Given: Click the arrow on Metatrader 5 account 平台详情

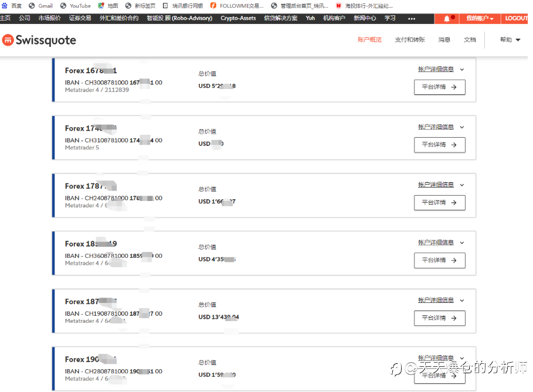Looking at the screenshot, I should [x=454, y=145].
